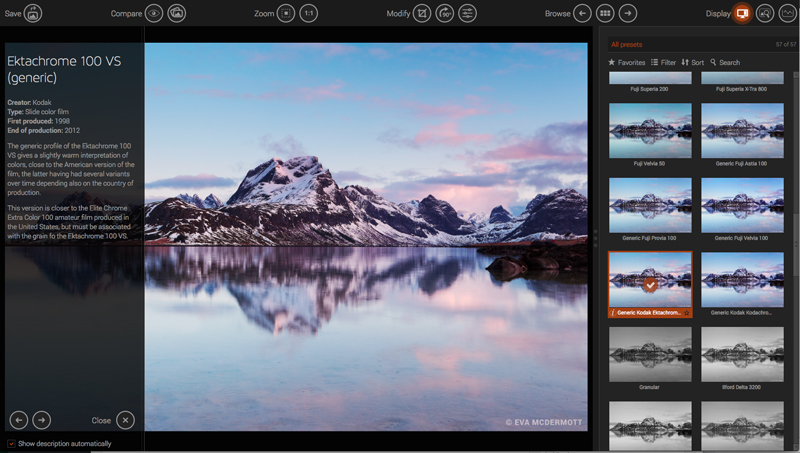
Task: Toggle the presets panel Display icon
Action: point(742,13)
